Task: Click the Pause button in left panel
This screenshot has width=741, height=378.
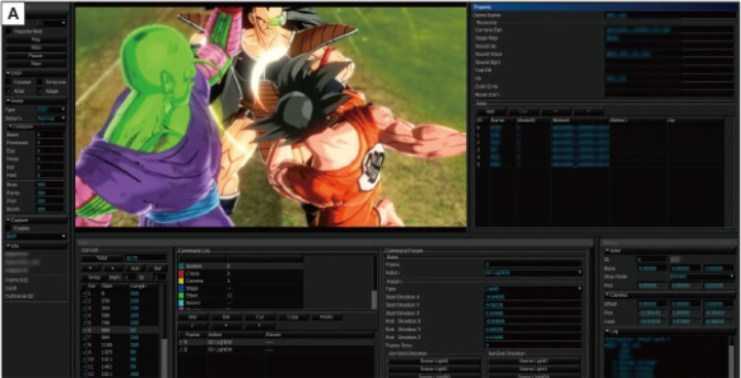Action: [x=36, y=55]
